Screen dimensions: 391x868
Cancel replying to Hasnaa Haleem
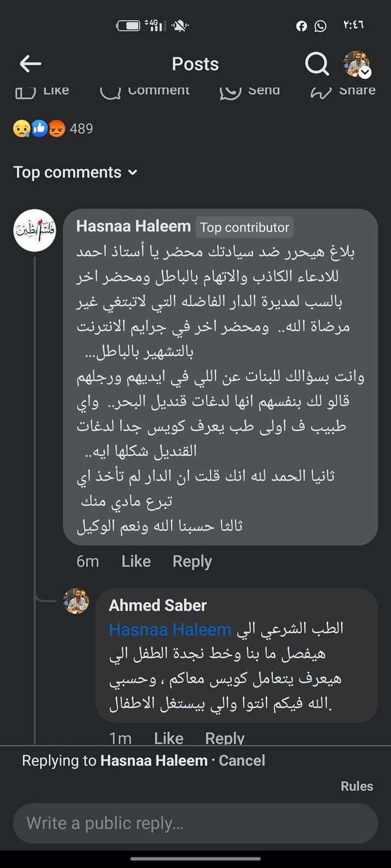tap(242, 761)
